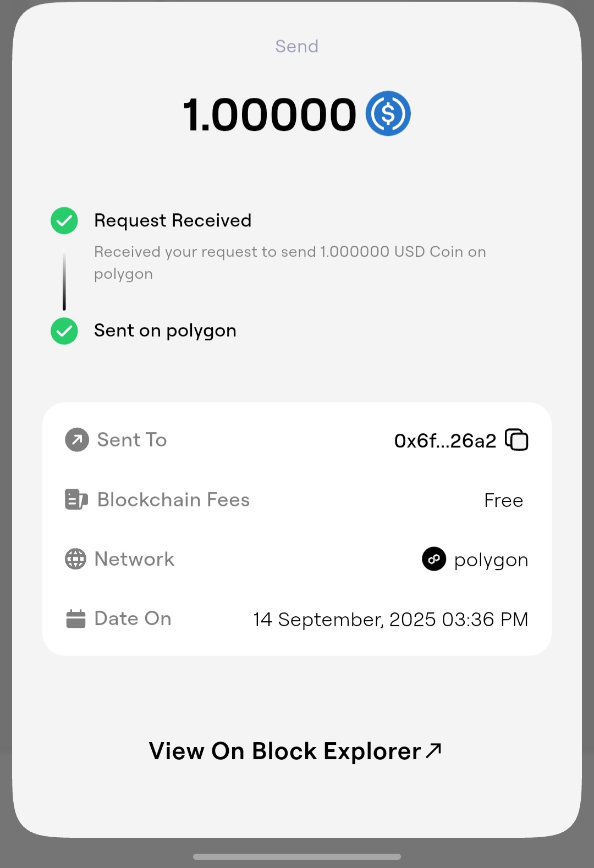Viewport: 594px width, 868px height.
Task: Tap the 14 September, 2025 date value
Action: 390,620
